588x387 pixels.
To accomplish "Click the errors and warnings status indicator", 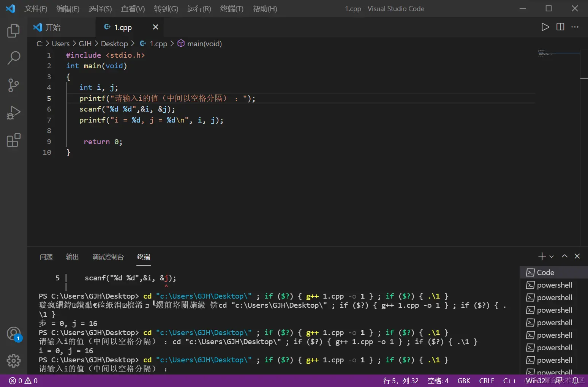I will point(24,381).
